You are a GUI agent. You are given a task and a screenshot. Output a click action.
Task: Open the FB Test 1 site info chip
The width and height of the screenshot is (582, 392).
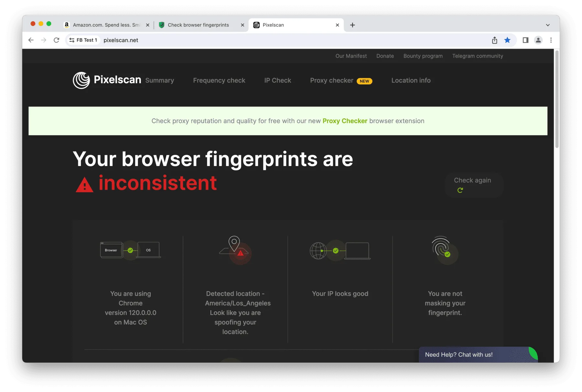point(83,40)
